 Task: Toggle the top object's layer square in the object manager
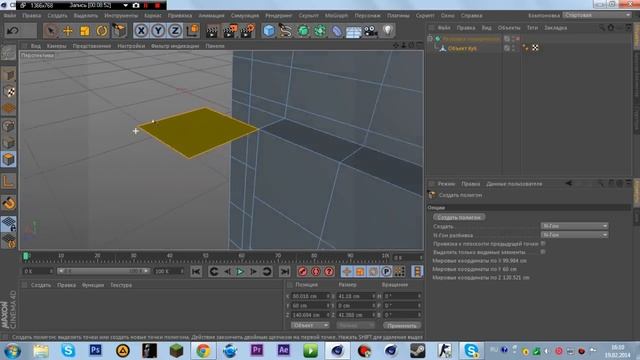[507, 39]
